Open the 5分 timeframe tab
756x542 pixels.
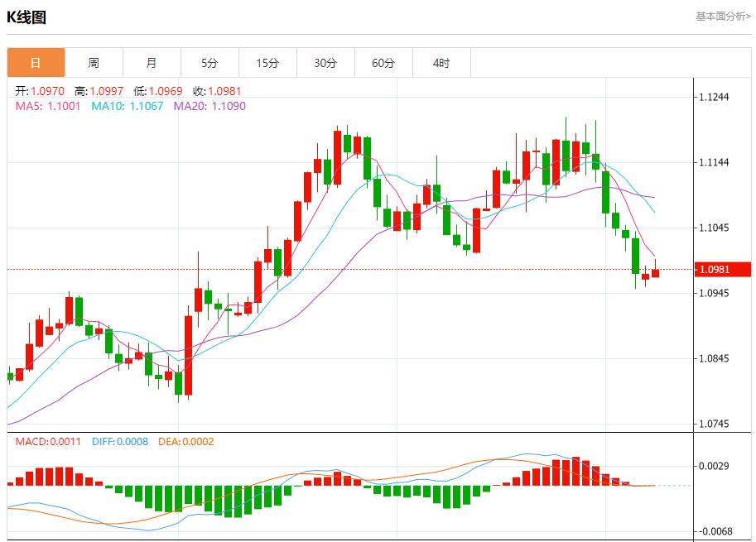[209, 63]
